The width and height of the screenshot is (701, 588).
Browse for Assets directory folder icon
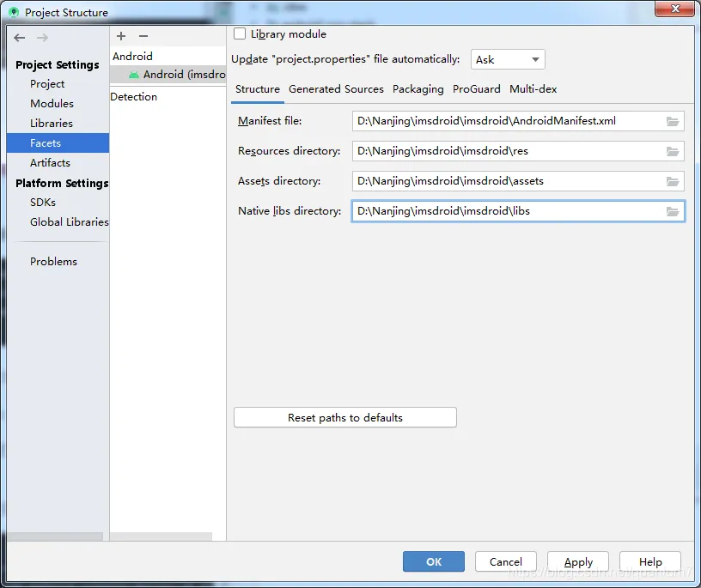pos(673,181)
